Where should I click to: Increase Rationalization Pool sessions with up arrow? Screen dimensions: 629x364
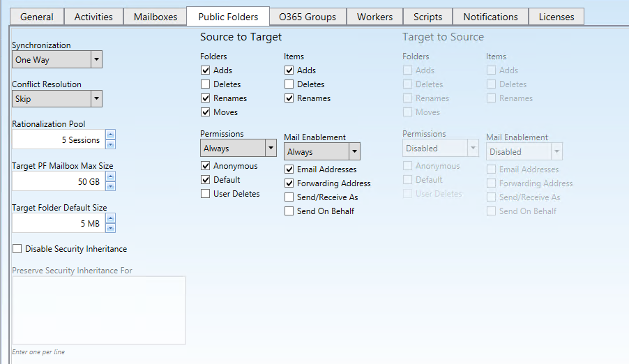110,135
